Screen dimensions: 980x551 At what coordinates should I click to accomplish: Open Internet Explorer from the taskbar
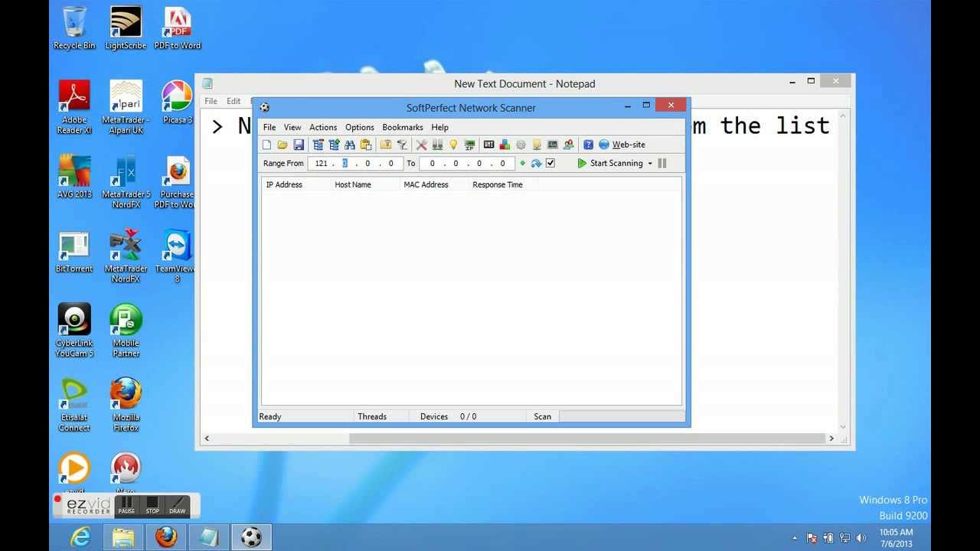[80, 537]
